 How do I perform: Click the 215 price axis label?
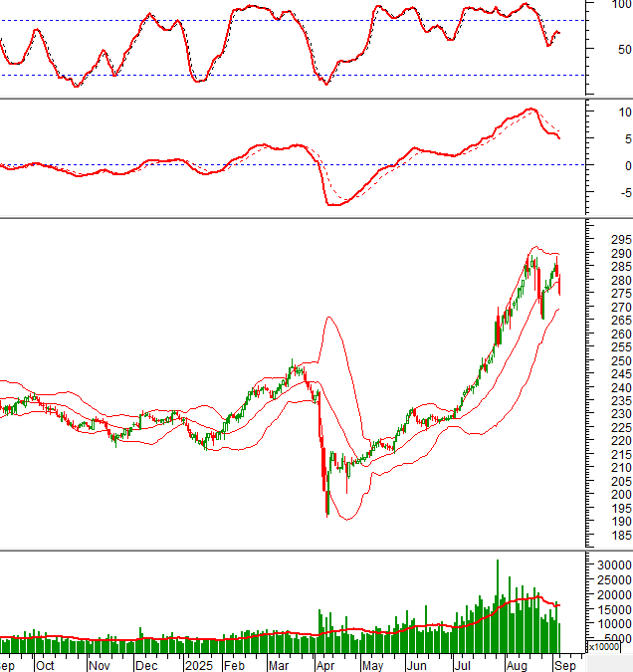pyautogui.click(x=621, y=454)
